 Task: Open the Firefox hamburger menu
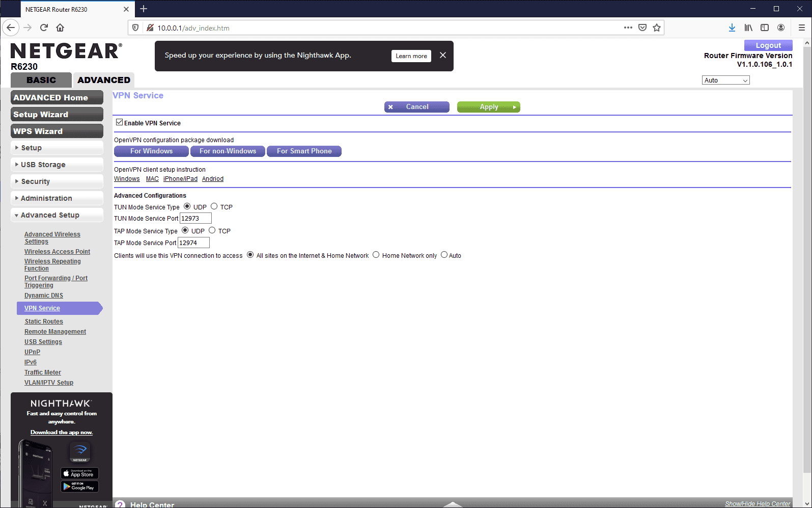pyautogui.click(x=801, y=28)
